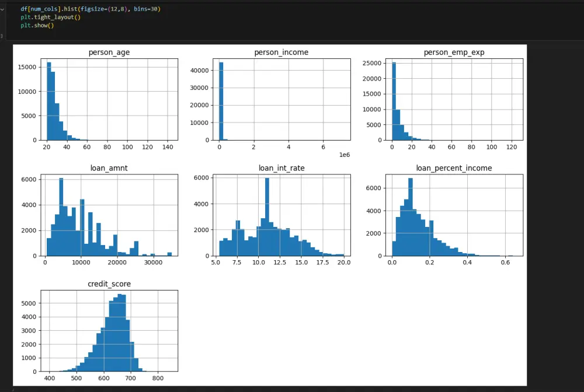584x392 pixels.
Task: Select the person_emp_exp histogram plot
Action: click(x=454, y=99)
